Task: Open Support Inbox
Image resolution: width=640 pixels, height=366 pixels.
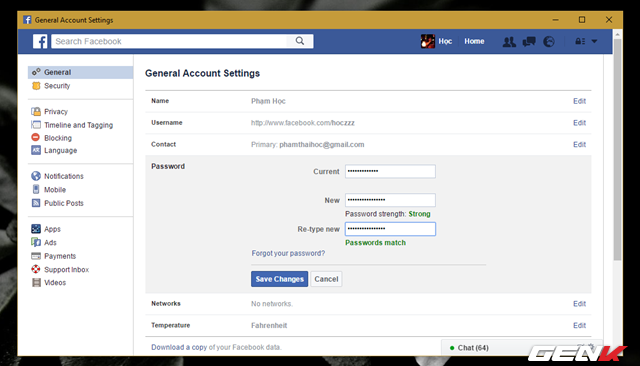Action: [x=67, y=269]
